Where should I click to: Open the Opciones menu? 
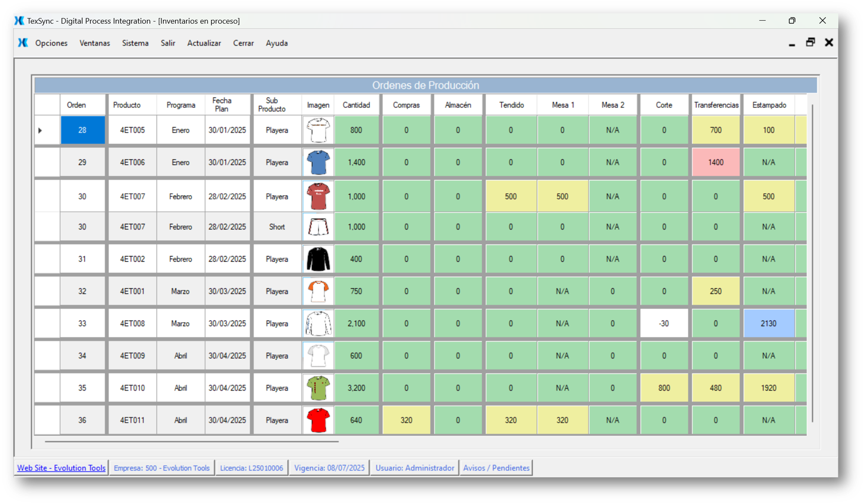pyautogui.click(x=51, y=43)
